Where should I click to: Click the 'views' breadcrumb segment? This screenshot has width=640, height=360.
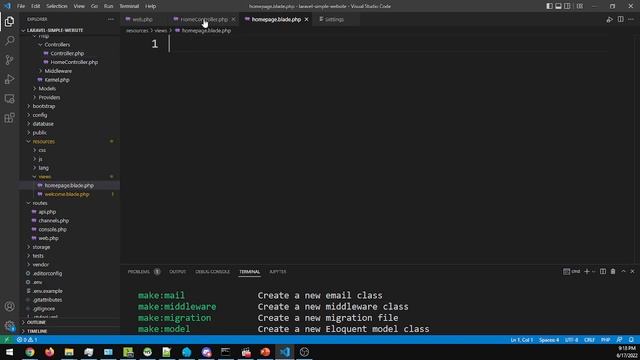click(160, 31)
